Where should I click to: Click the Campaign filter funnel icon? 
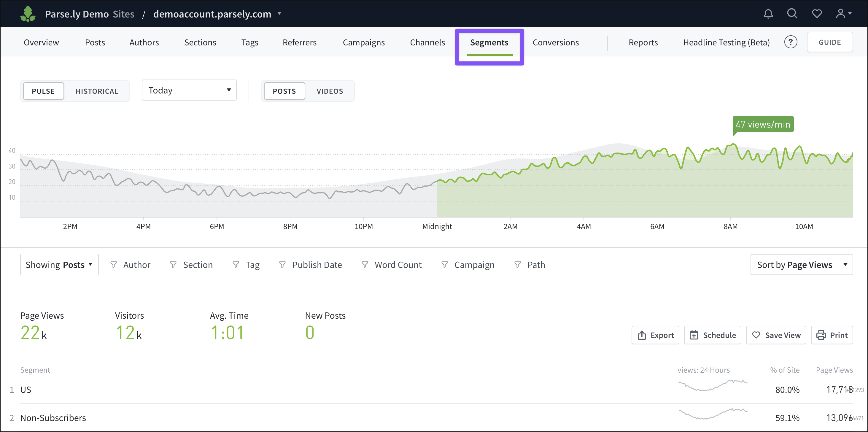click(x=445, y=265)
